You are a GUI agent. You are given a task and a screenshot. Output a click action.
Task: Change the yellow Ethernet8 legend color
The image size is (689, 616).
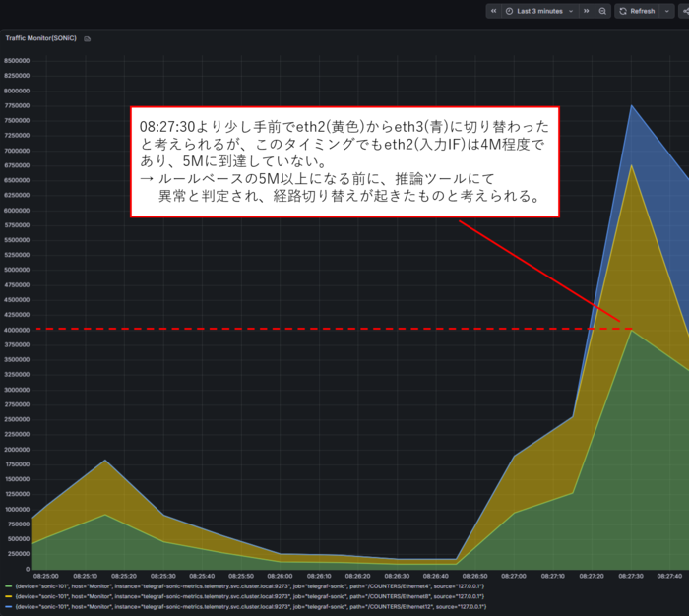coord(8,596)
